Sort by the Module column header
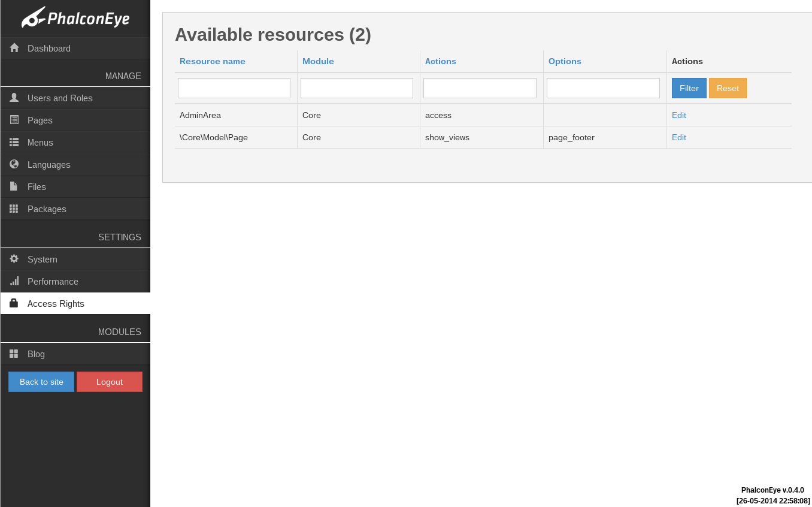 (318, 61)
